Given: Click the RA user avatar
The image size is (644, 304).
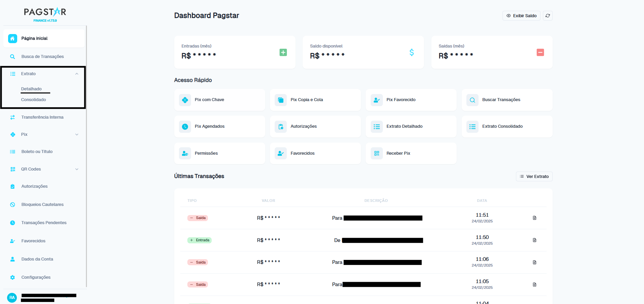Looking at the screenshot, I should [x=12, y=298].
